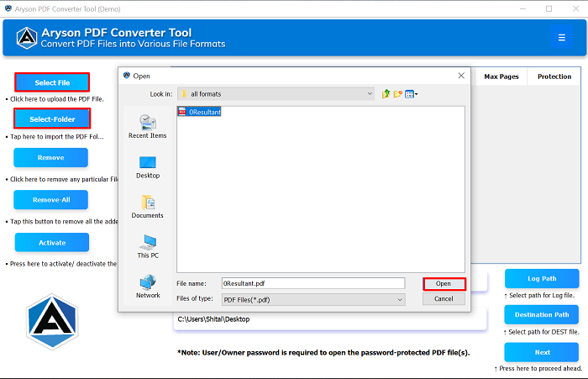Set the Log Path
Image resolution: width=588 pixels, height=379 pixels.
[542, 278]
